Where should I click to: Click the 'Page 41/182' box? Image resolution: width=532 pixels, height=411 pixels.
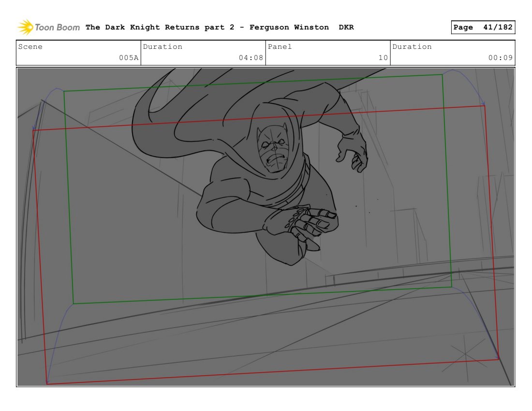coord(483,28)
